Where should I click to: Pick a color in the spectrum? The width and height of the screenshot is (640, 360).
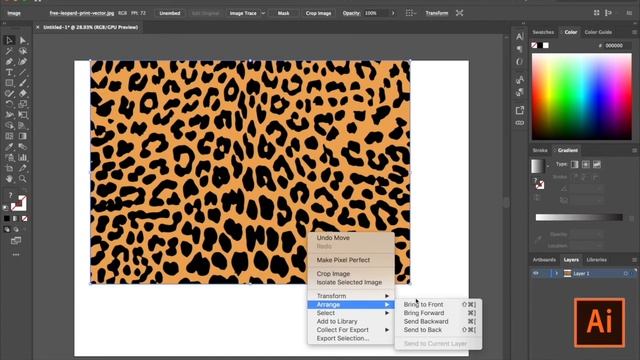point(582,97)
